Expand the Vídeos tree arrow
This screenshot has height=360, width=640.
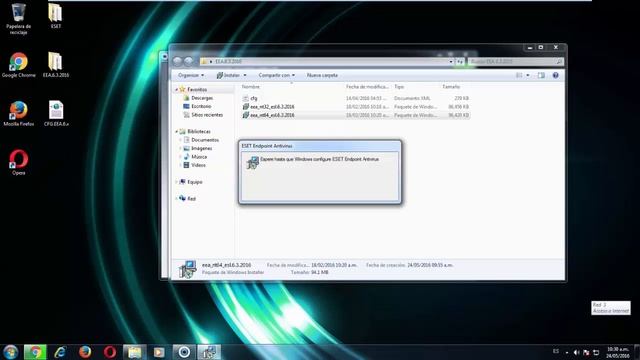180,165
